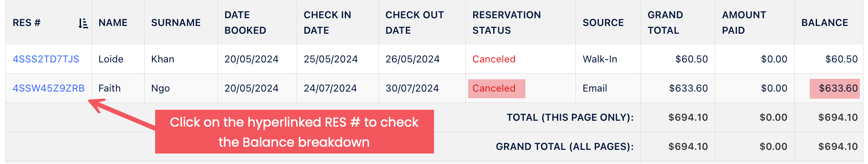Open reservation 4SSS2TD7TJS link
The width and height of the screenshot is (868, 164).
pyautogui.click(x=46, y=59)
